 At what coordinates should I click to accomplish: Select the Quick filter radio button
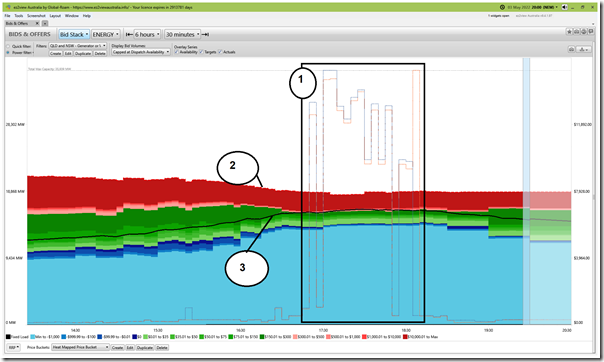8,46
